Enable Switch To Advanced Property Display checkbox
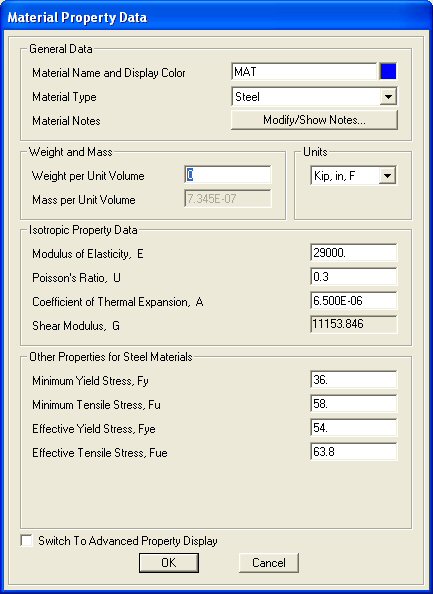Image resolution: width=433 pixels, height=594 pixels. click(27, 541)
